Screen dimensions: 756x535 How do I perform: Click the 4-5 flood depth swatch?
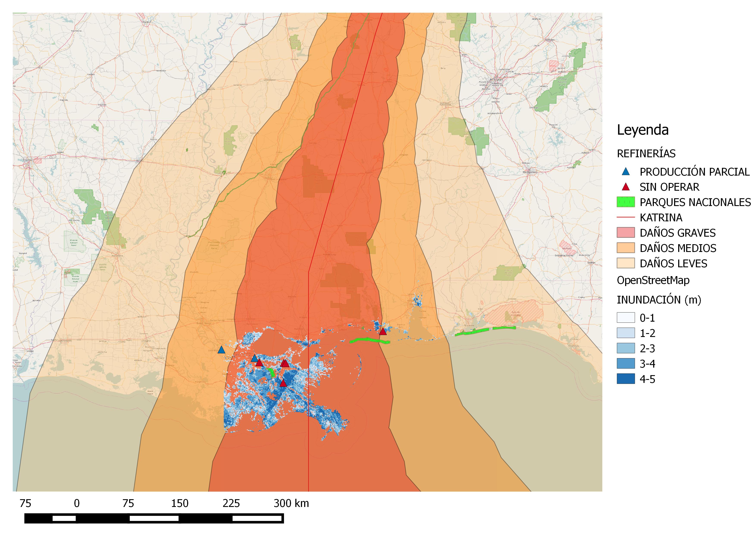tap(626, 379)
